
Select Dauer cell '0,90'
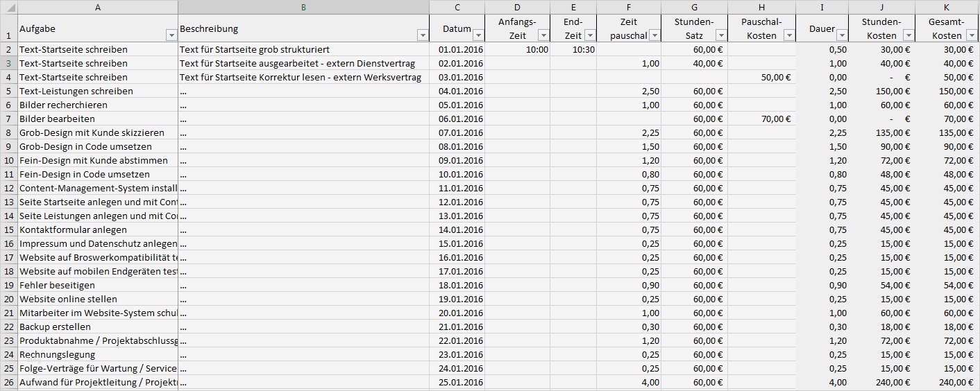(x=822, y=285)
